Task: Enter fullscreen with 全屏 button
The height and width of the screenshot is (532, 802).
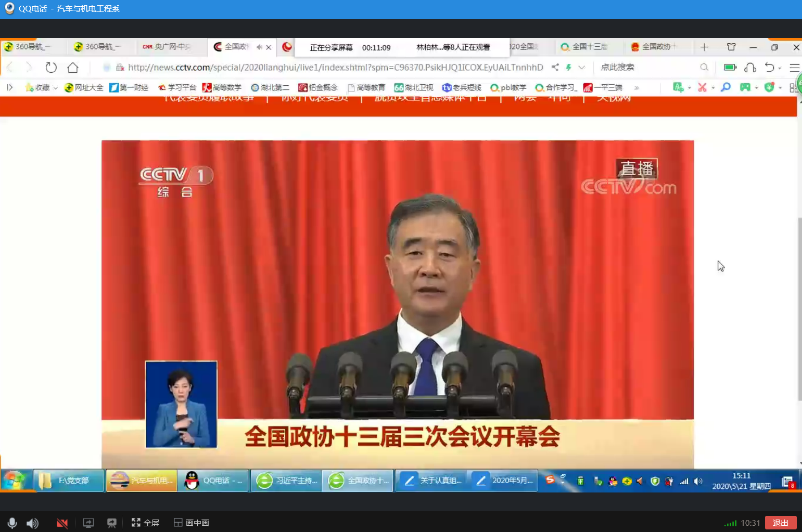Action: click(x=145, y=523)
